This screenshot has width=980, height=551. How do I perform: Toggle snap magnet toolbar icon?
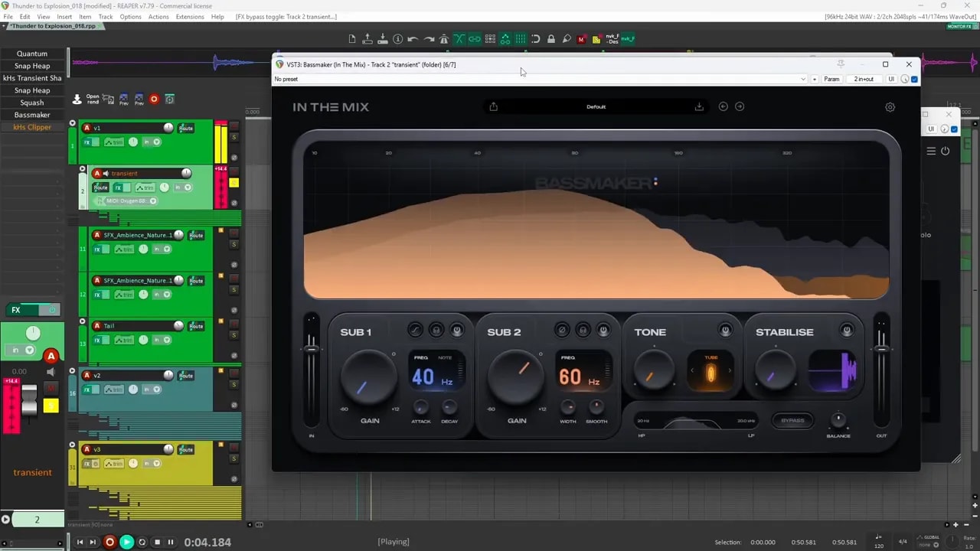535,39
